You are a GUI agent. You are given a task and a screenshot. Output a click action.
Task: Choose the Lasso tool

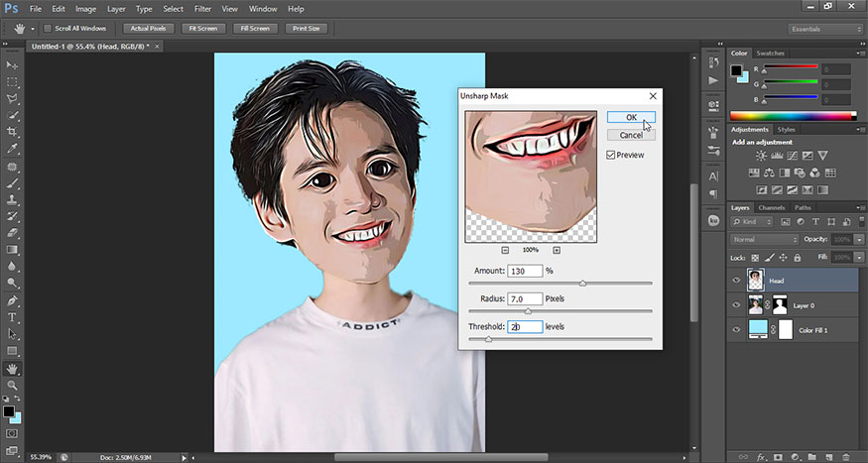(13, 98)
